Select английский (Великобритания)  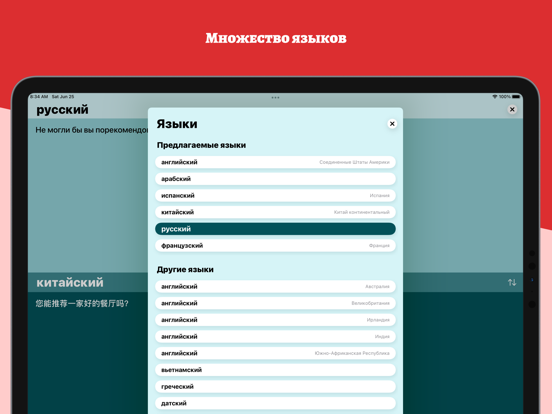tap(275, 303)
